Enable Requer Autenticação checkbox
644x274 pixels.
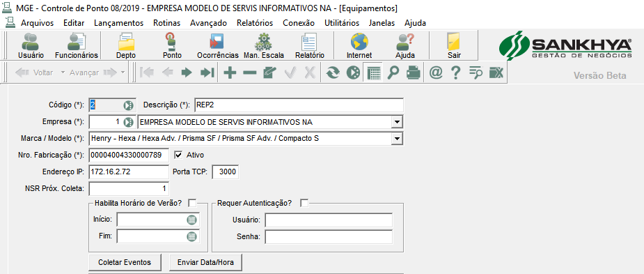point(304,203)
